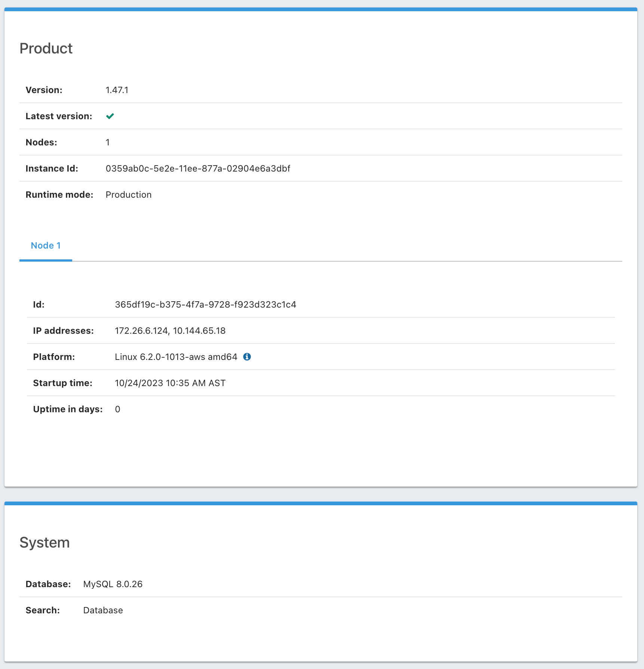Click the node Id value 365df19c
The height and width of the screenshot is (669, 644).
click(205, 305)
